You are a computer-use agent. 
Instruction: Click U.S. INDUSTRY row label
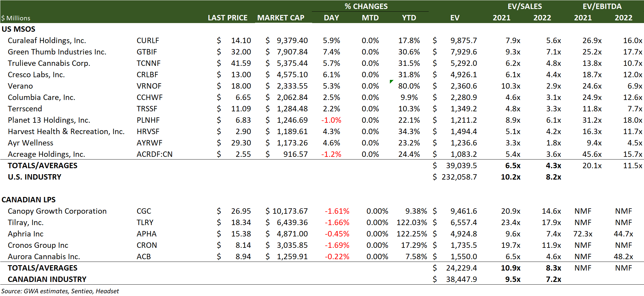coord(34,177)
